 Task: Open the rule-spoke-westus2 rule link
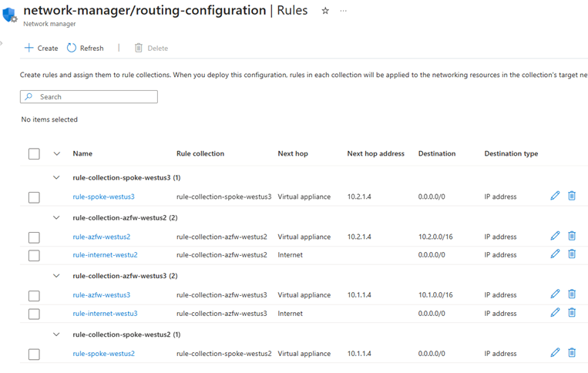pyautogui.click(x=103, y=354)
